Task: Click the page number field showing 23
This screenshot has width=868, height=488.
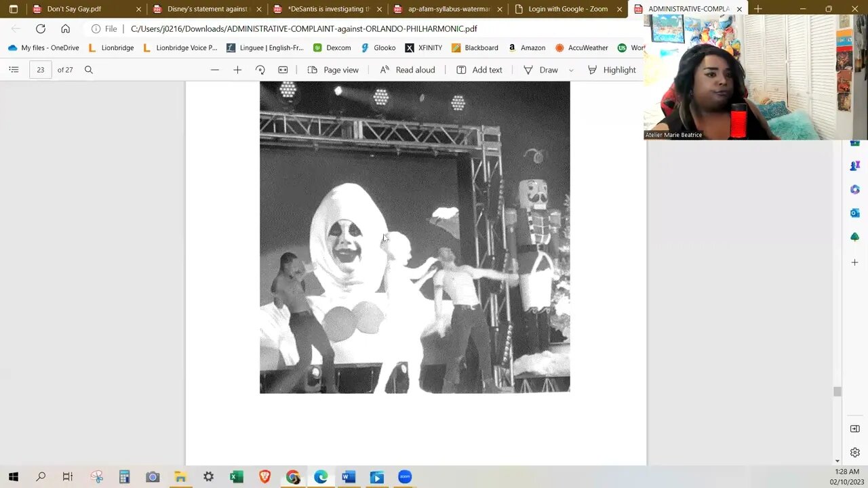Action: pos(41,70)
